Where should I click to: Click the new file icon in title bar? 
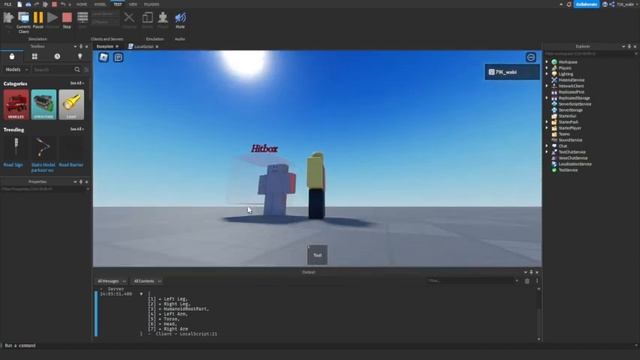point(20,4)
